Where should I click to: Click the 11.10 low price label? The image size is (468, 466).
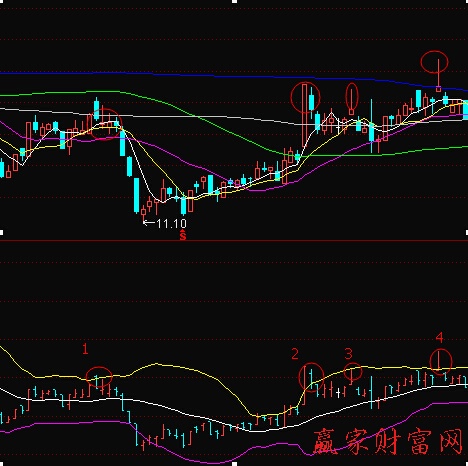[171, 224]
